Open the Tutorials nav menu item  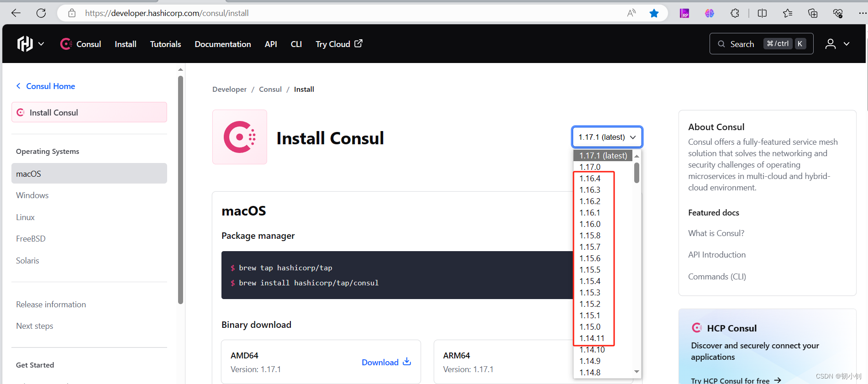(166, 44)
